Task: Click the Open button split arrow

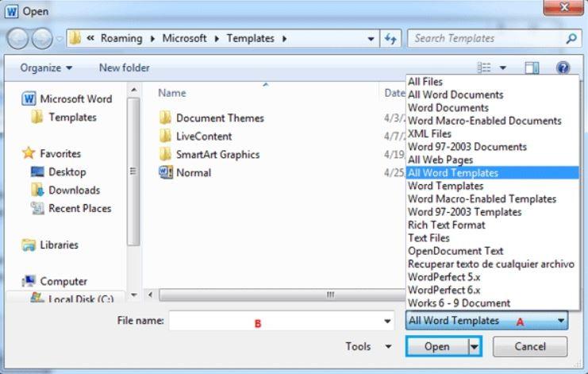Action: point(474,347)
